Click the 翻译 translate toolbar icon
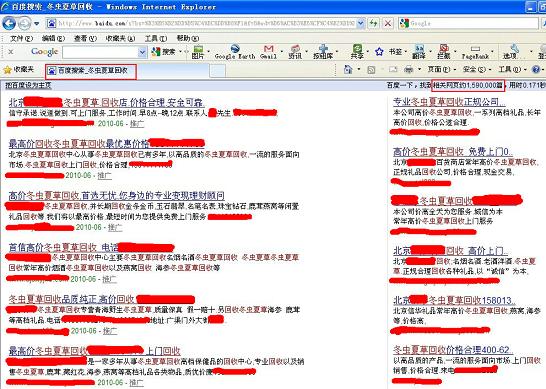The height and width of the screenshot is (389, 546). pos(419,52)
